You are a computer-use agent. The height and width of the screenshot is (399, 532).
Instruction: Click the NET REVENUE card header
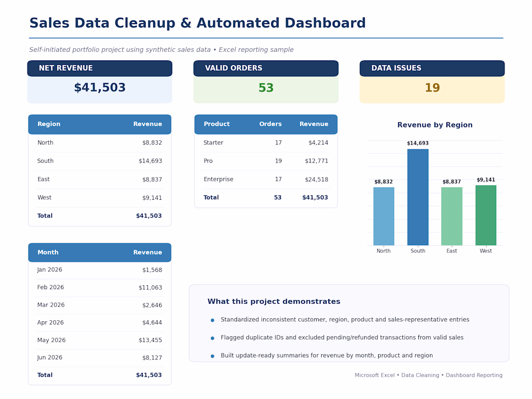[100, 68]
